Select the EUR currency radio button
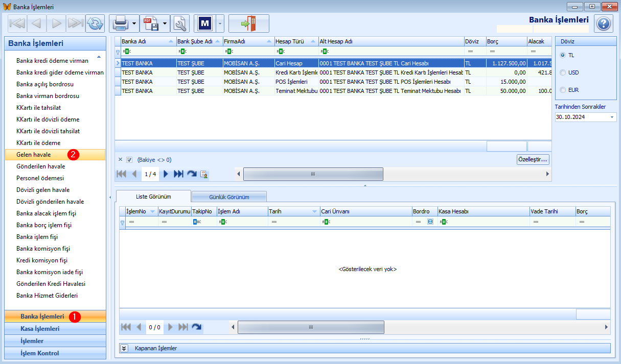 click(563, 90)
